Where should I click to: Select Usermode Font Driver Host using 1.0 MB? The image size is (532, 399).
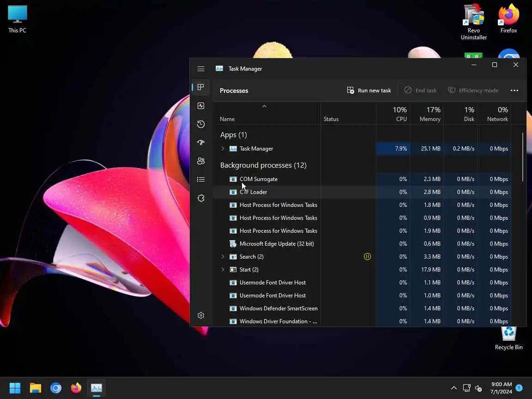tap(362, 296)
